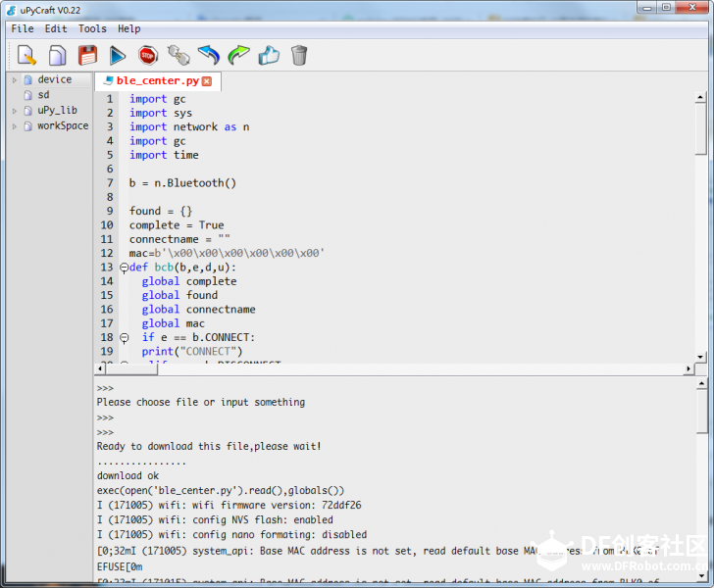Select the uPy_lib folder item
Image resolution: width=714 pixels, height=588 pixels.
[x=57, y=110]
